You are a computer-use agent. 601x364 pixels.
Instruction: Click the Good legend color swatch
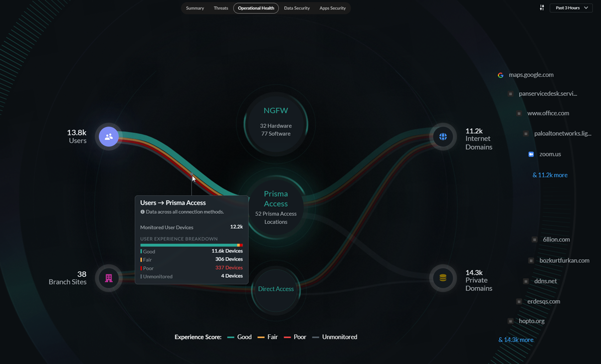click(231, 337)
